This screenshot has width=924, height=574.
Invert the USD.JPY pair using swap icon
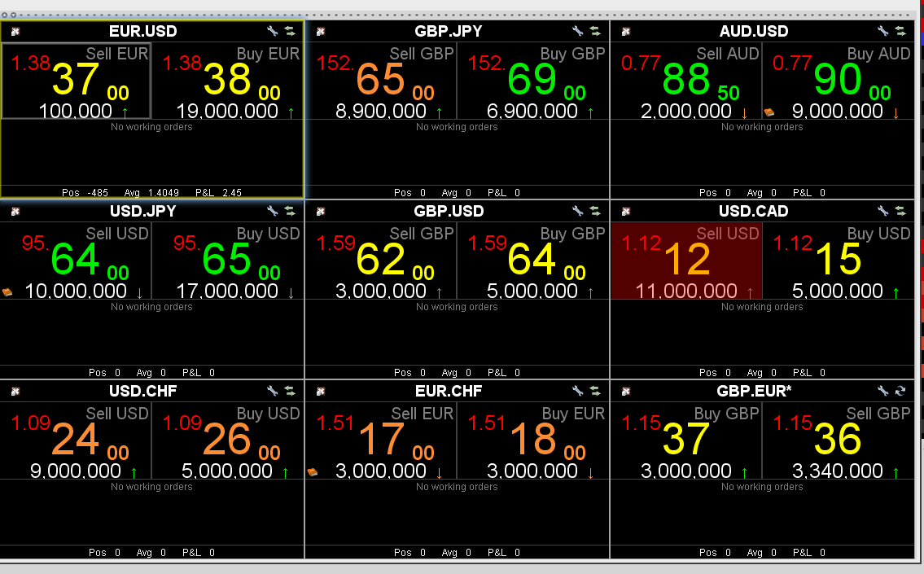point(290,210)
